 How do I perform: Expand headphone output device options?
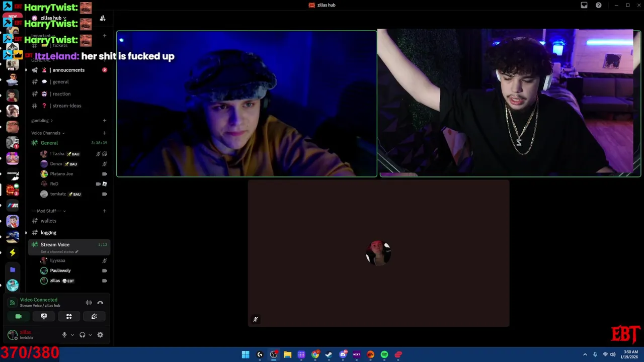90,335
